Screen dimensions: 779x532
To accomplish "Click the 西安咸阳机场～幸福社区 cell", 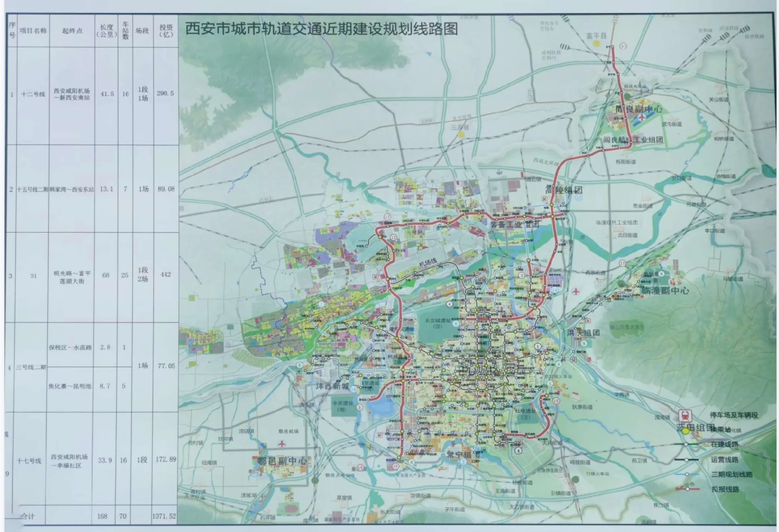I will point(69,461).
